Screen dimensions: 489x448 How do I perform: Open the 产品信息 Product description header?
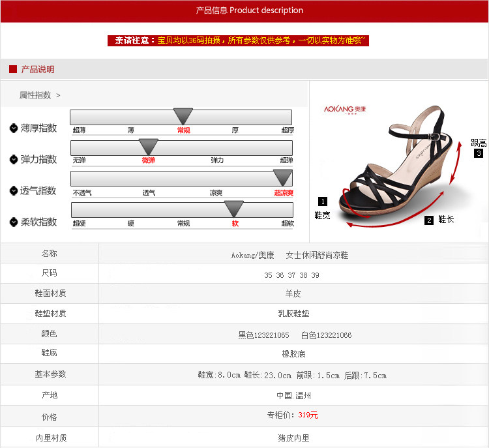pyautogui.click(x=249, y=10)
